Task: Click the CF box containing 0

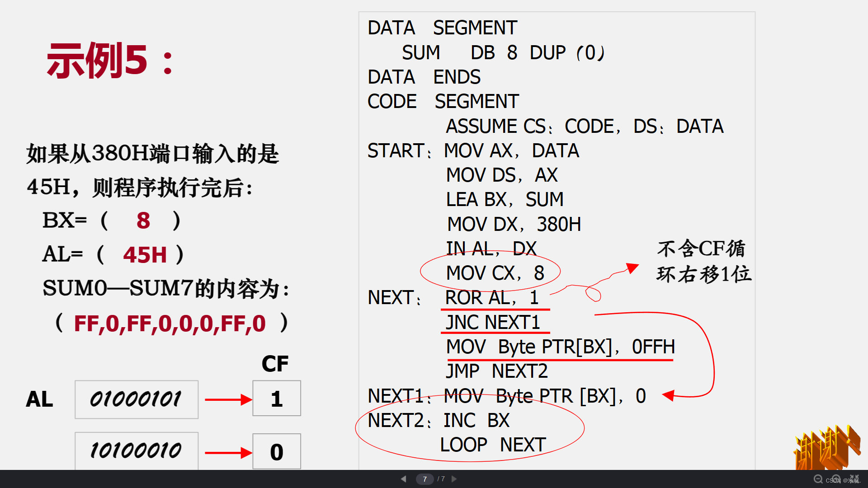Action: coord(276,451)
